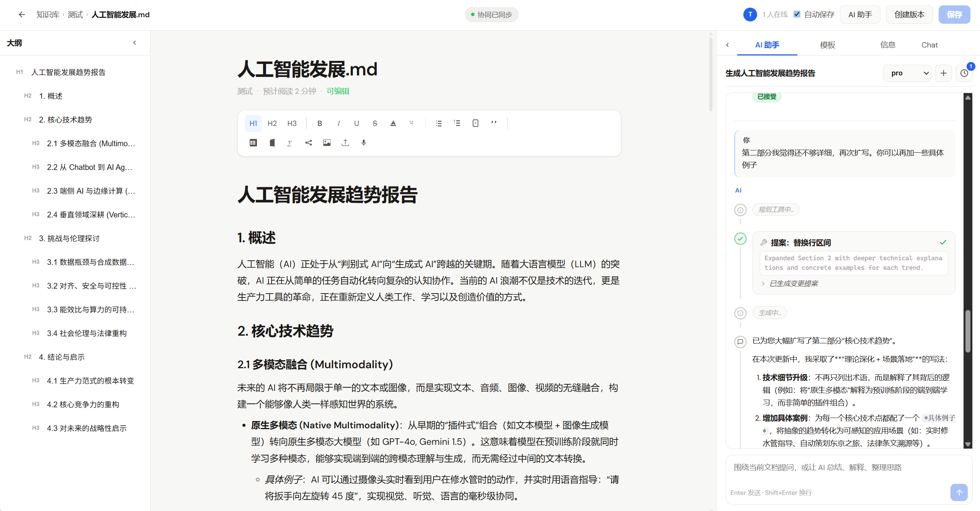The image size is (980, 511).
Task: Upload a file via upload icon
Action: pyautogui.click(x=345, y=143)
